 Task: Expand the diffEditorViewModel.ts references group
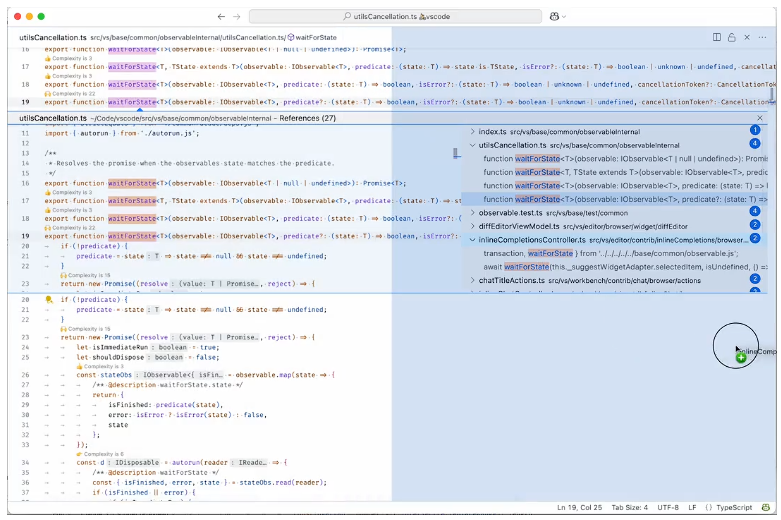click(x=473, y=226)
